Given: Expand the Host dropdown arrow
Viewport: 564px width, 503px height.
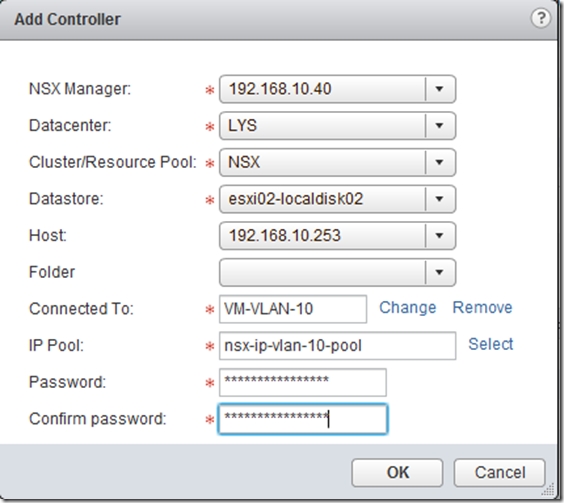Looking at the screenshot, I should pos(440,236).
